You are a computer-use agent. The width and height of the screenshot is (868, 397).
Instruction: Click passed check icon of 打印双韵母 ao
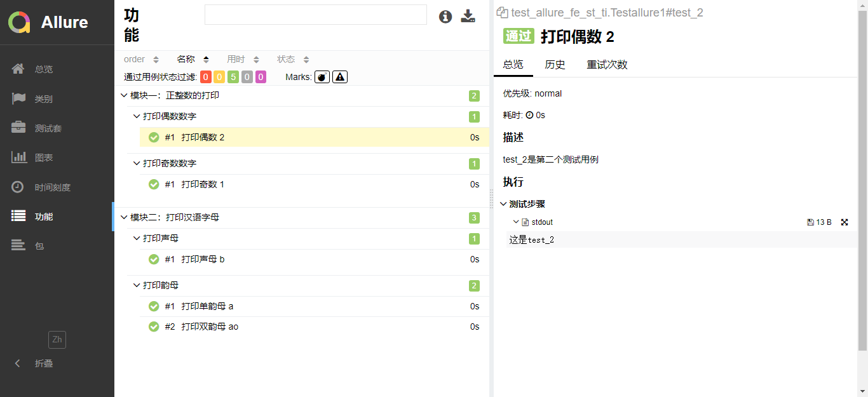coord(154,326)
